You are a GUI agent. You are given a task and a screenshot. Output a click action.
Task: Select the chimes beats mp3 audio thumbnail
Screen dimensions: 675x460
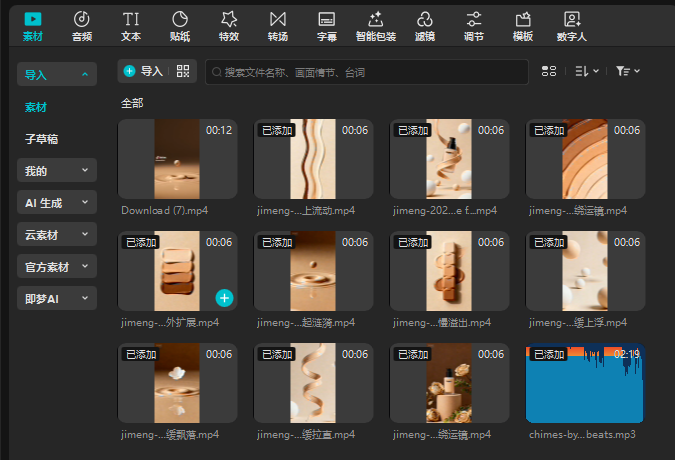585,384
